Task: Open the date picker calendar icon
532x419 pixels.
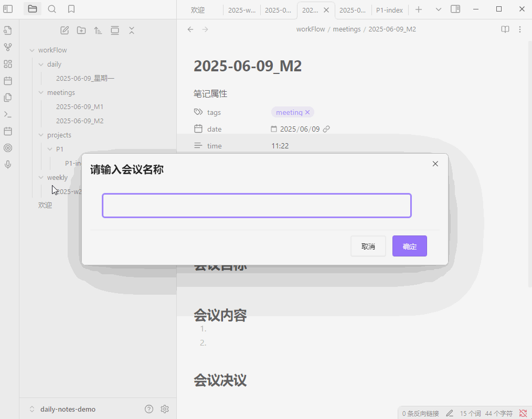Action: coord(274,129)
